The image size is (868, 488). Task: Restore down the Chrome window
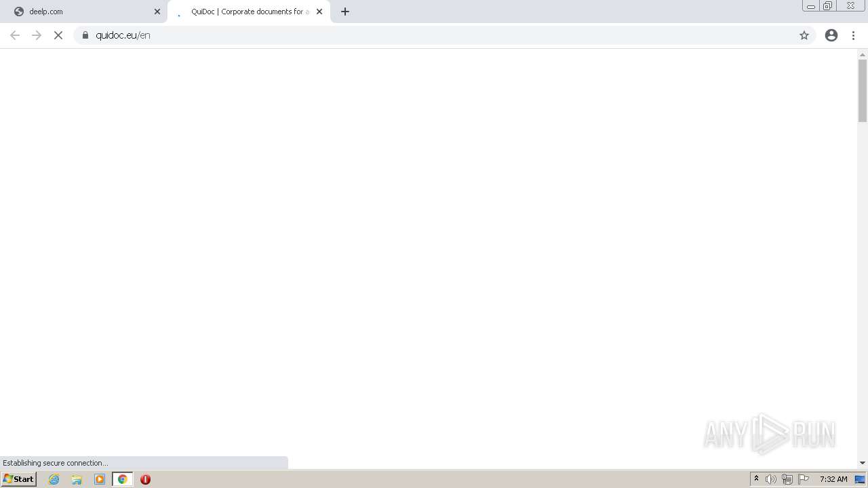point(828,6)
